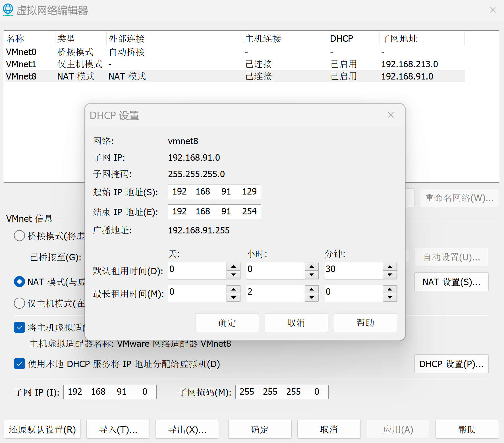
Task: Decrease 最长租用时间 hours value
Action: pyautogui.click(x=312, y=297)
